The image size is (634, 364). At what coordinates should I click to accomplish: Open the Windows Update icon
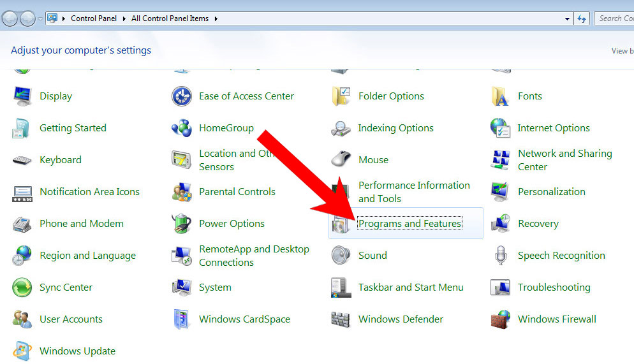tap(22, 351)
